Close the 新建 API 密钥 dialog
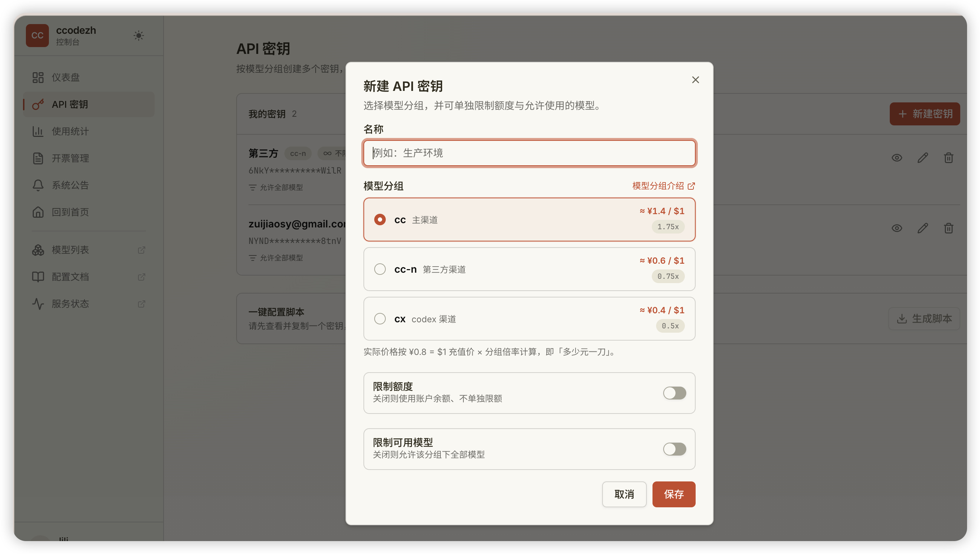Viewport: 980px width, 554px height. (695, 79)
